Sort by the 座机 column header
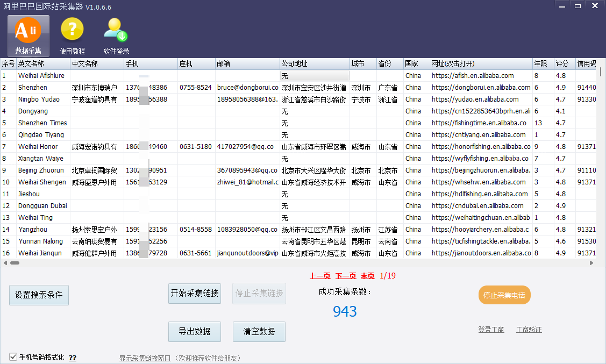This screenshot has width=606, height=364. (x=196, y=64)
